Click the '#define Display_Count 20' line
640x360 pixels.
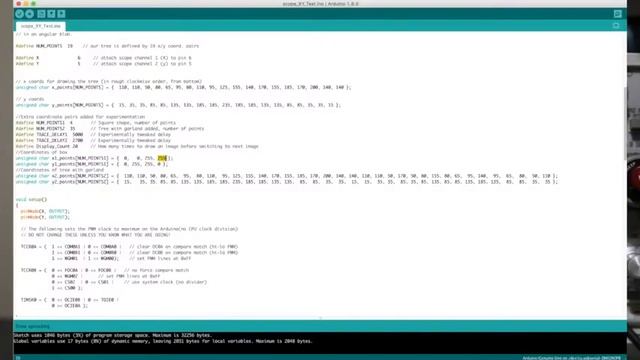pos(137,146)
